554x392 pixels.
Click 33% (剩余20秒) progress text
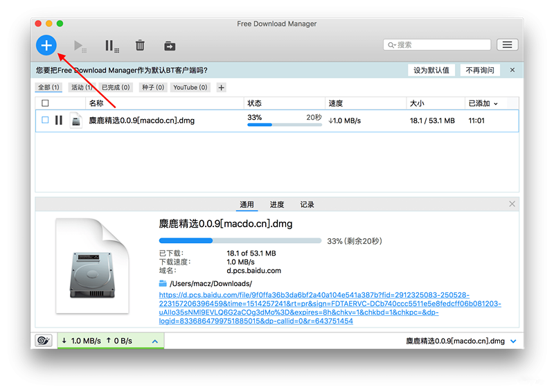[x=355, y=241]
